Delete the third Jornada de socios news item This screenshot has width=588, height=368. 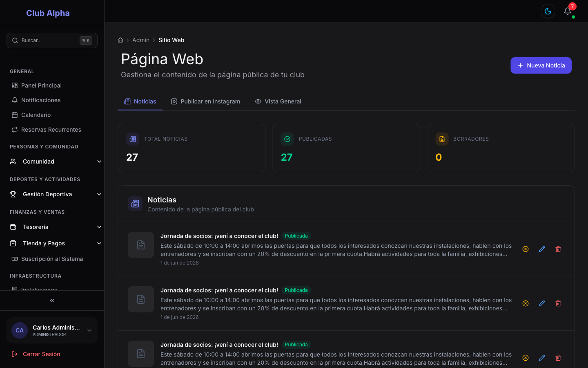(558, 358)
